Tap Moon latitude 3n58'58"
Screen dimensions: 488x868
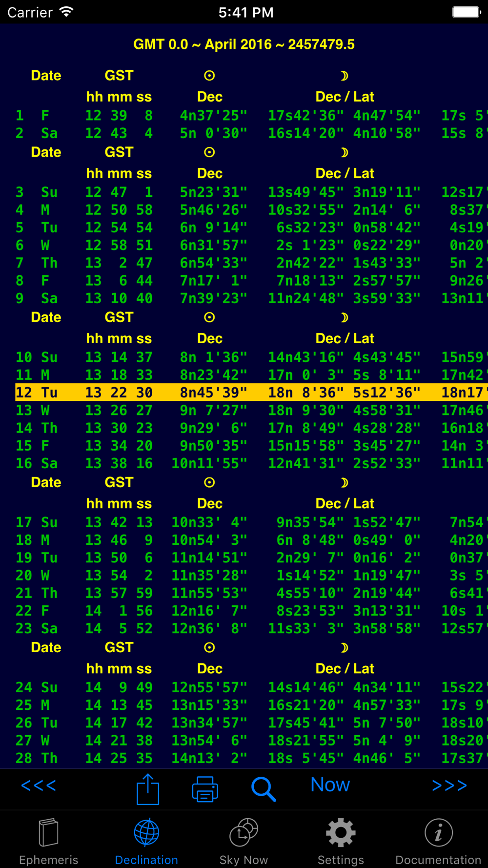[x=386, y=628]
